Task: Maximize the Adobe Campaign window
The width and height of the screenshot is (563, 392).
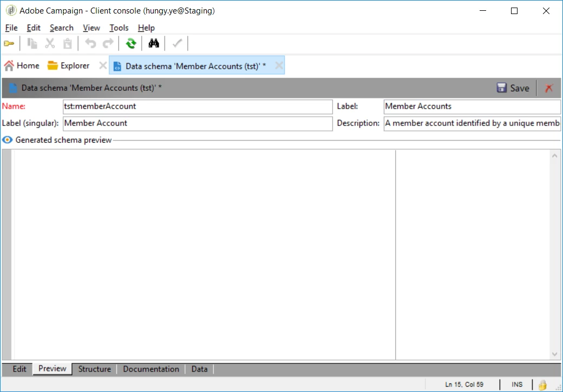Action: [514, 11]
